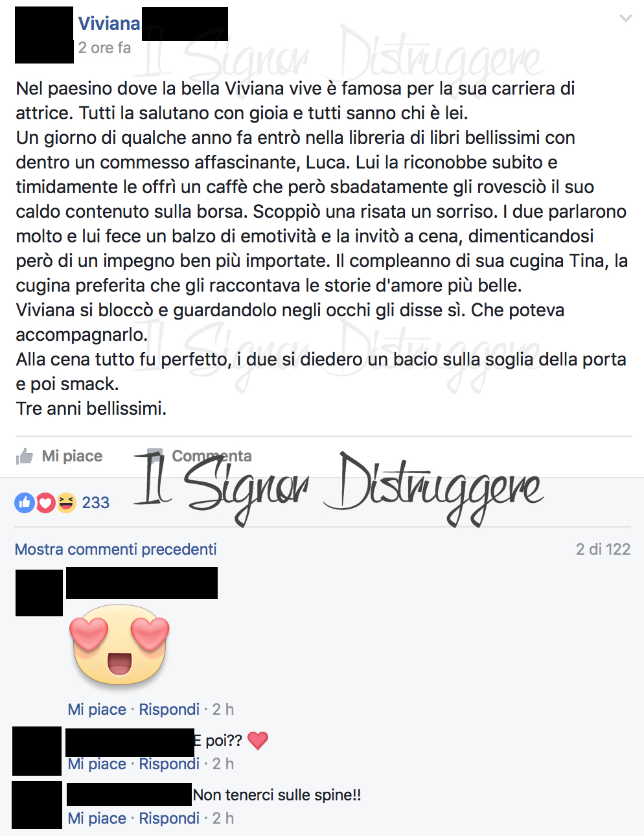Open the 233 reactions count
644x836 pixels.
pos(95,502)
